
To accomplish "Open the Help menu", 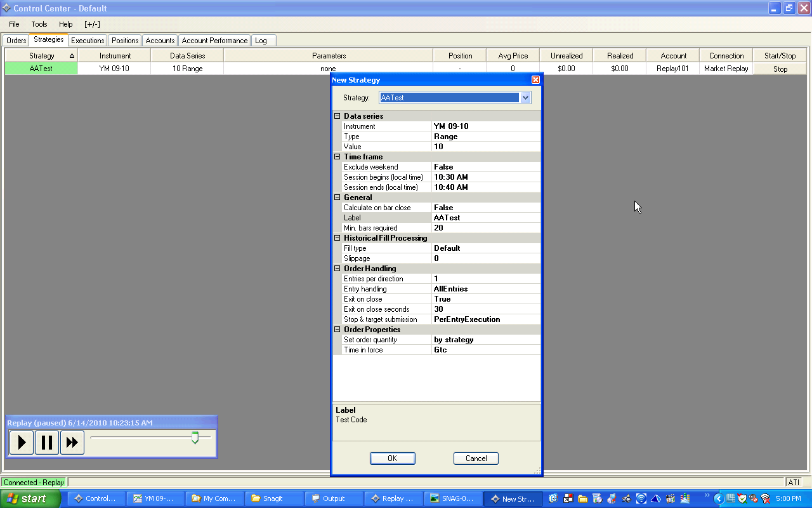I will 66,24.
